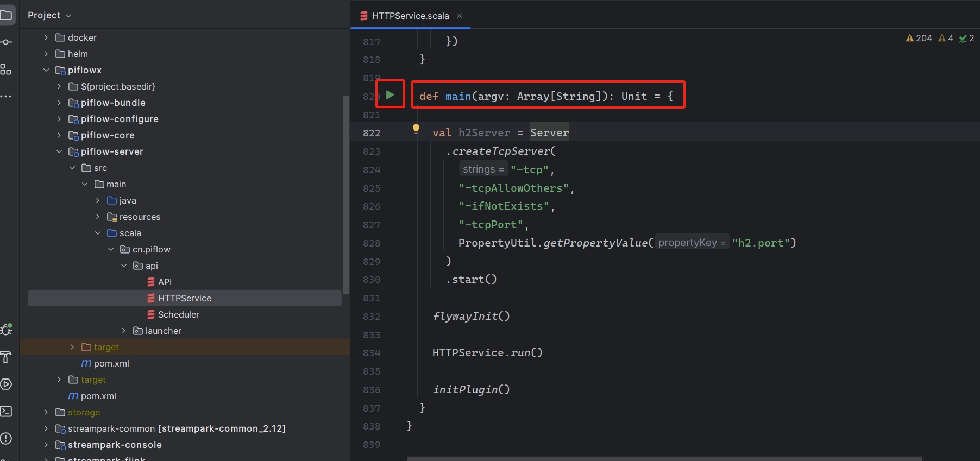Screen dimensions: 980x461
Task: Expand the piflow-bundle module
Action: [59, 103]
